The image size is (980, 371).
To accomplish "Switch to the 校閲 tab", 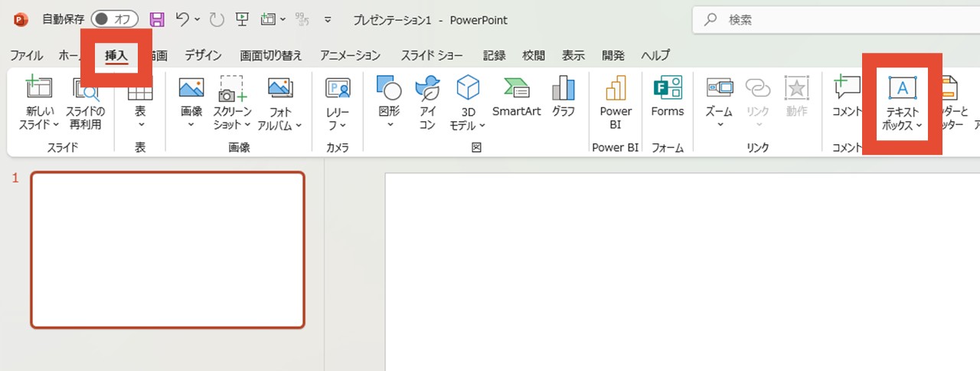I will pyautogui.click(x=534, y=55).
